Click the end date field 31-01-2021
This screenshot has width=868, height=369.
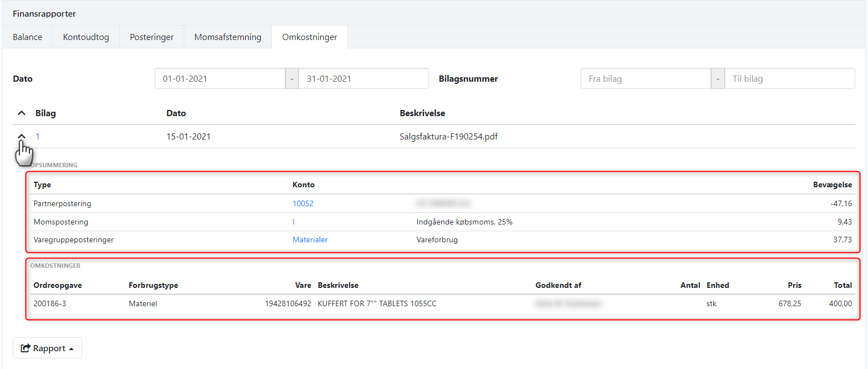tap(363, 79)
